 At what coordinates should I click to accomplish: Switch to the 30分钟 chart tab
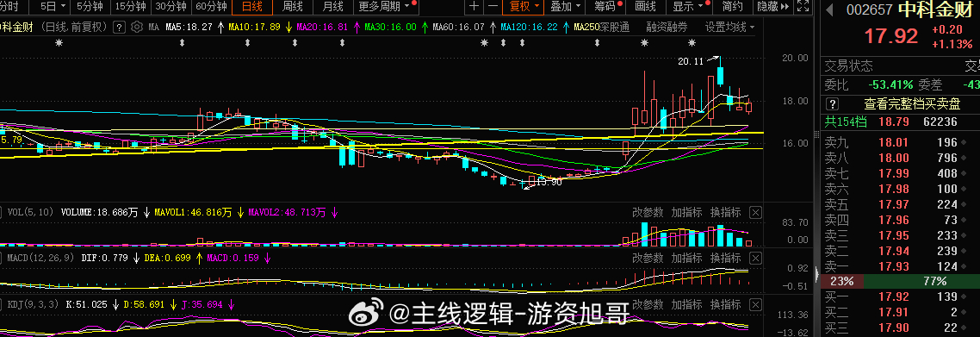pos(171,7)
